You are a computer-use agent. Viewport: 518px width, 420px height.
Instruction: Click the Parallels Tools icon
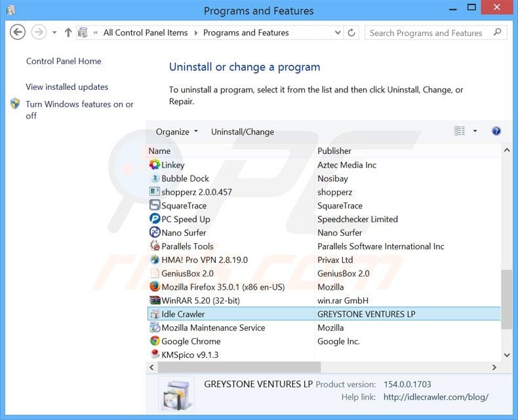[x=154, y=246]
